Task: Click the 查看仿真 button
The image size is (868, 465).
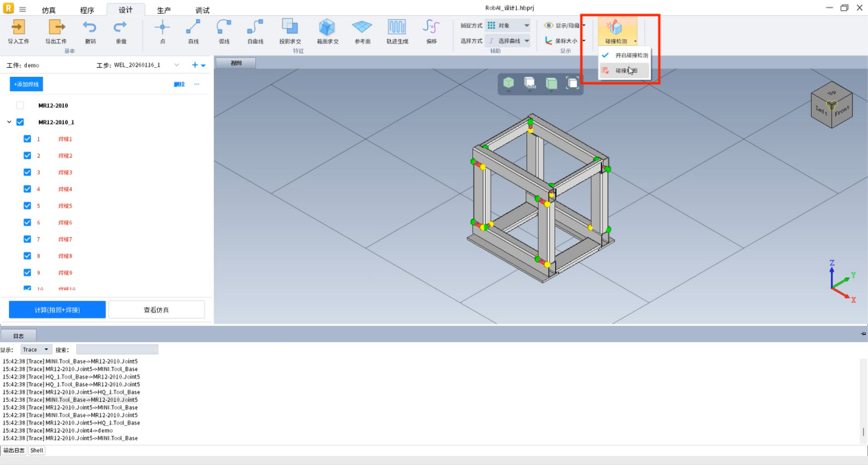Action: [156, 310]
